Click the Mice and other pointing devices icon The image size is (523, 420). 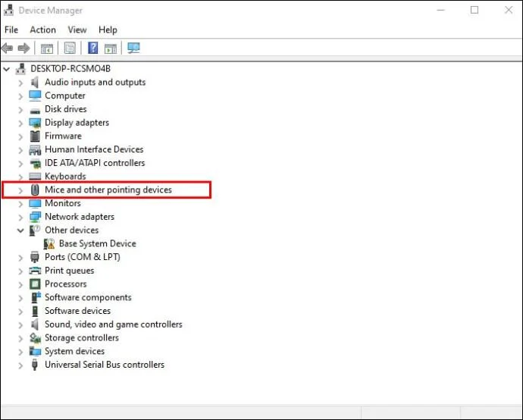coord(35,190)
